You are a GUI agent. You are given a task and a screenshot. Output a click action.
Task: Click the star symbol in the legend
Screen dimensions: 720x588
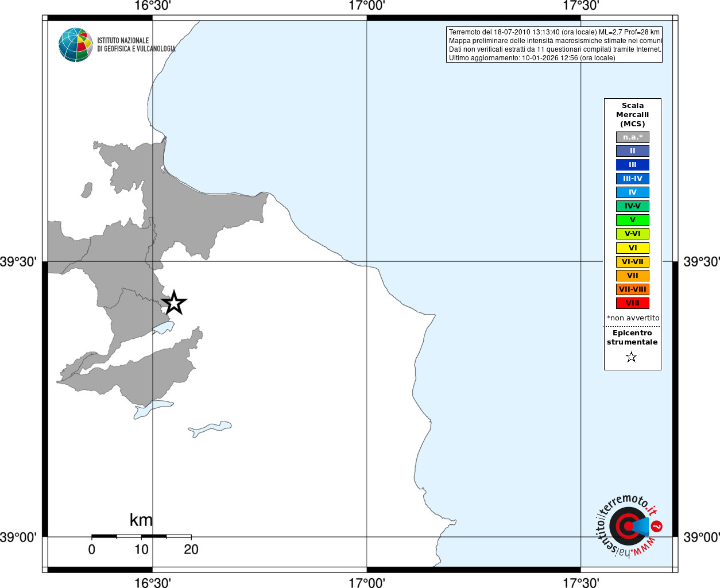(632, 357)
